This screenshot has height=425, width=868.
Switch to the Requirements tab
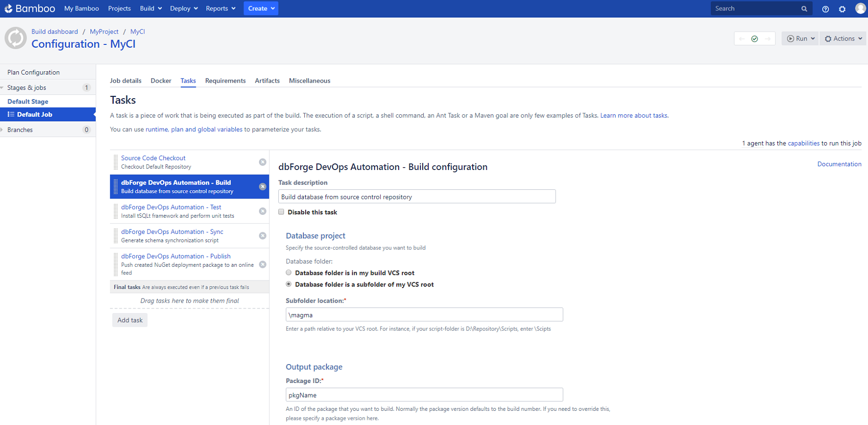pyautogui.click(x=225, y=81)
